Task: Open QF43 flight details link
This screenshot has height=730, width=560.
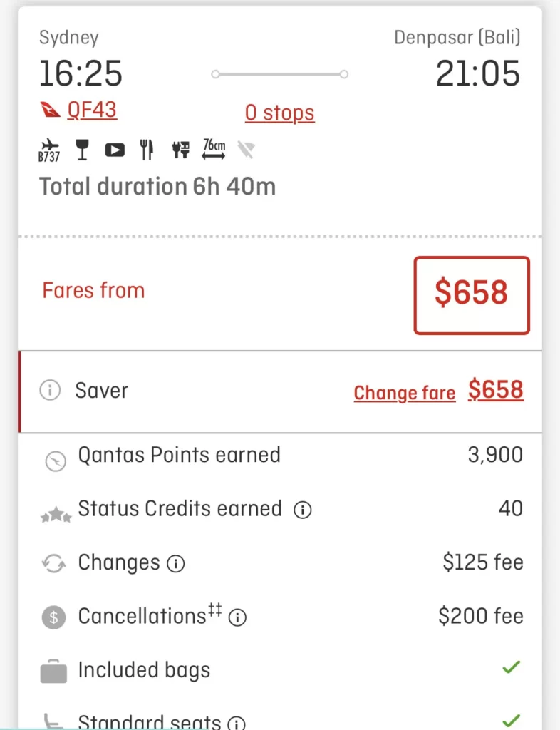Action: click(x=92, y=110)
